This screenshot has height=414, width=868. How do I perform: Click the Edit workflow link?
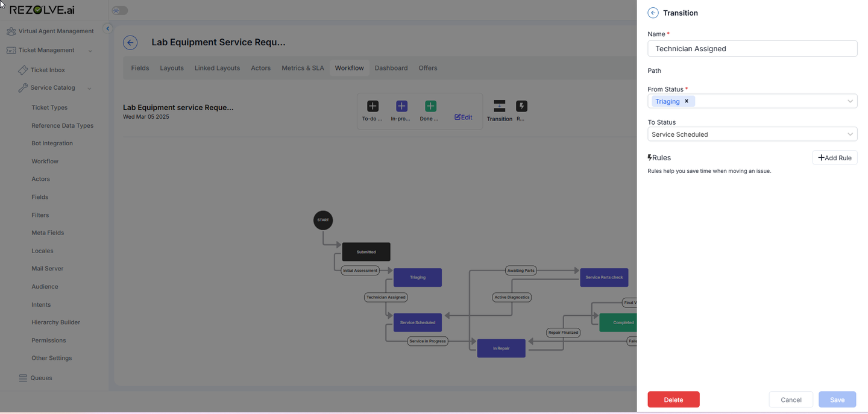tap(464, 118)
